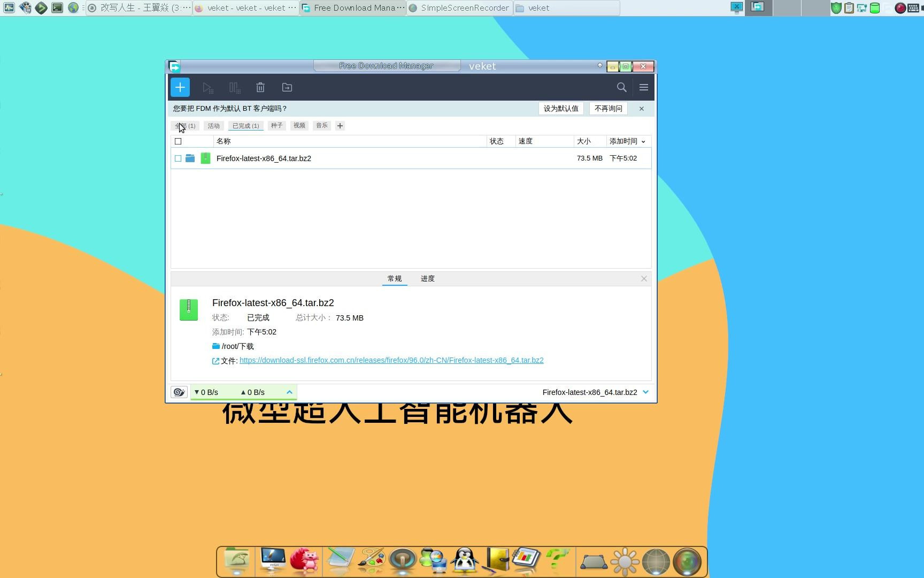The width and height of the screenshot is (924, 578).
Task: Open the 种子 filter tab
Action: coord(276,125)
